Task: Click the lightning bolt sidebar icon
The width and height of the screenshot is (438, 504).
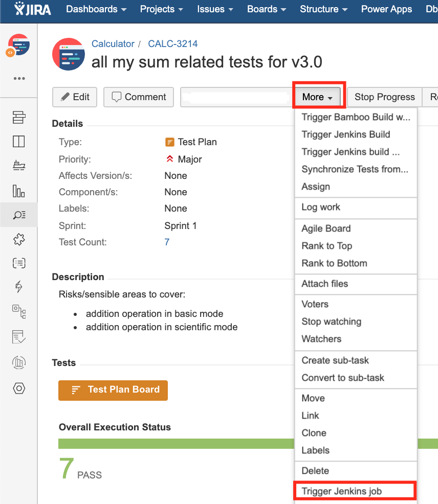Action: tap(19, 287)
